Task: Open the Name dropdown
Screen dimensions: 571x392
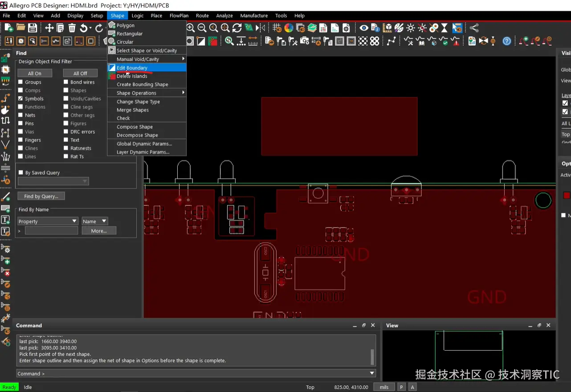Action: (94, 221)
